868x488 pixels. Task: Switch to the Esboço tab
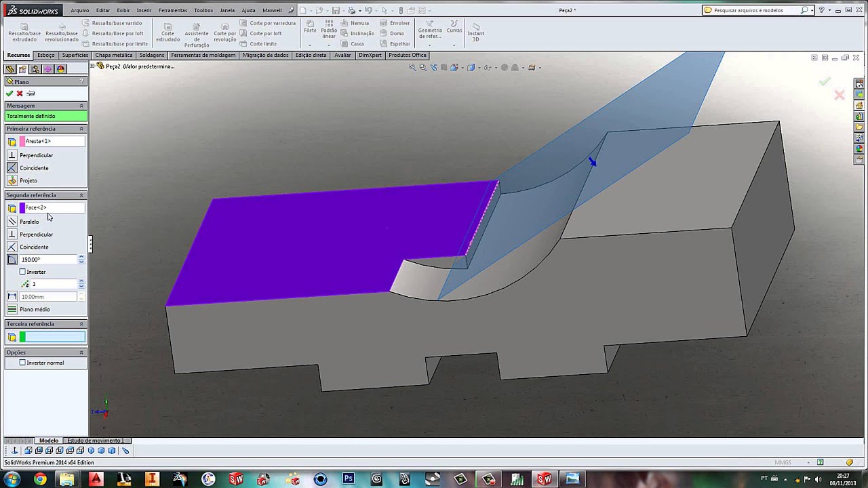point(46,56)
